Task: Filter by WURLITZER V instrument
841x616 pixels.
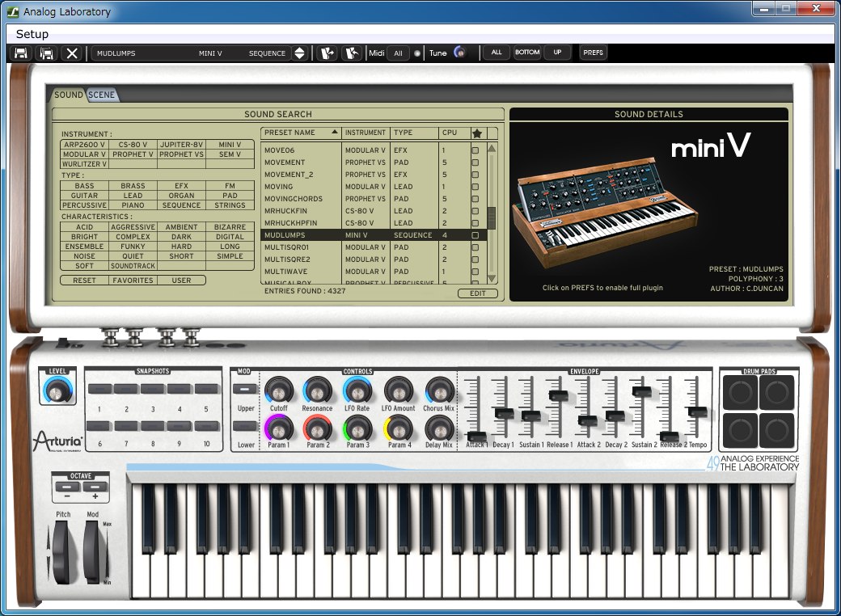Action: 84,164
